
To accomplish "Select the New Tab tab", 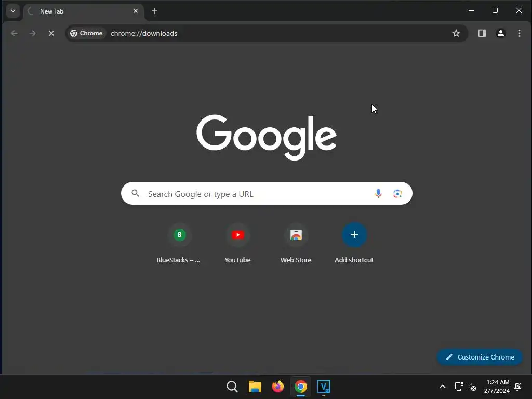I will click(x=84, y=11).
